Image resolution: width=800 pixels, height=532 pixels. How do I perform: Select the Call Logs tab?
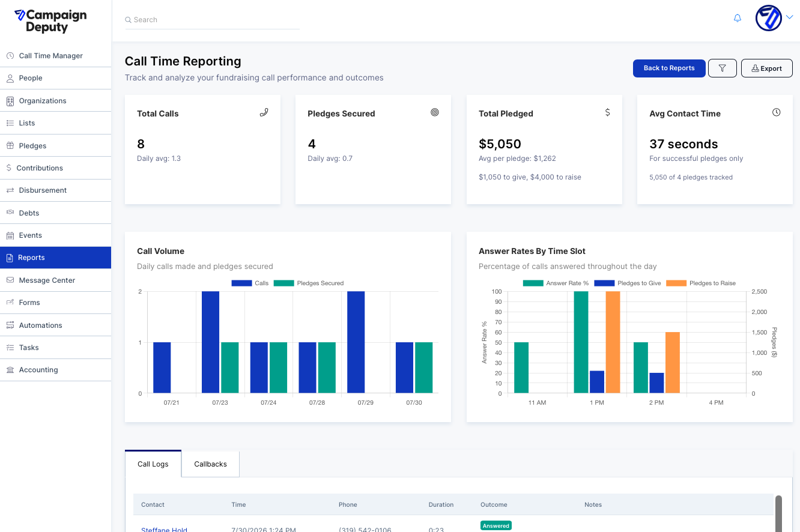[x=153, y=464]
